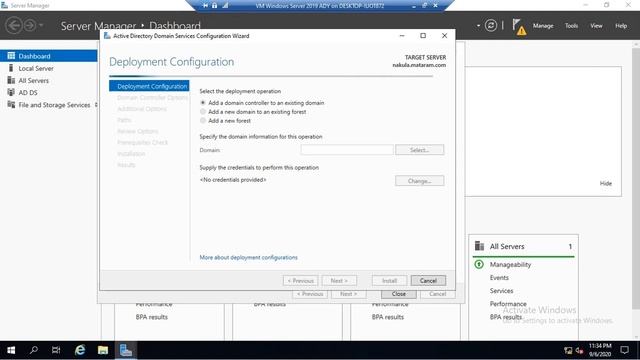Open the navigation history dropdown arrow
The width and height of the screenshot is (640, 360).
41,25
